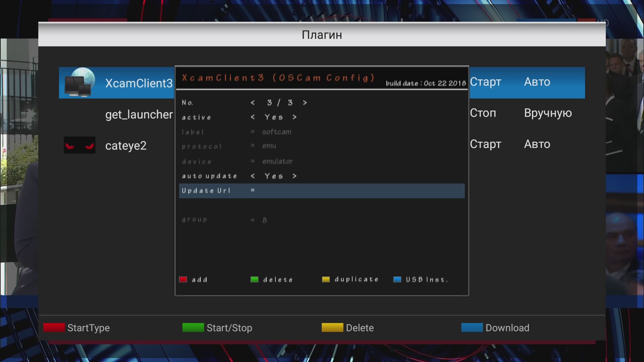This screenshot has width=644, height=362.
Task: Switch active value with left arrow
Action: pos(253,117)
